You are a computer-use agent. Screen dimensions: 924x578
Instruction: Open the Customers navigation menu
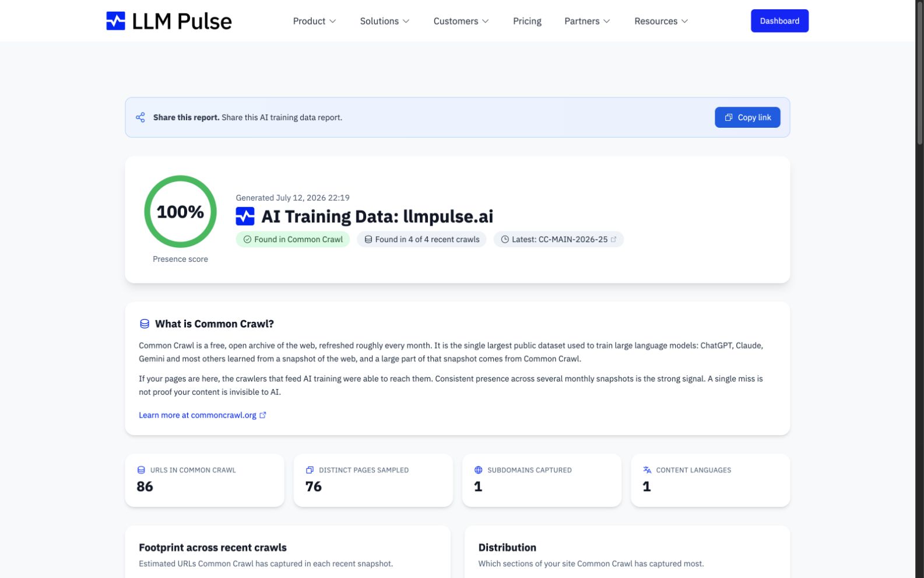click(x=461, y=21)
